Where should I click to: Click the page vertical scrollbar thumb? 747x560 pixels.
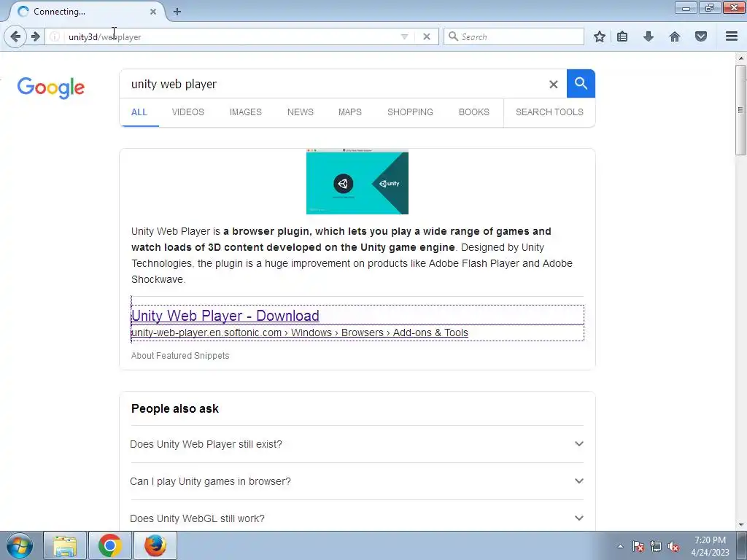click(x=740, y=110)
